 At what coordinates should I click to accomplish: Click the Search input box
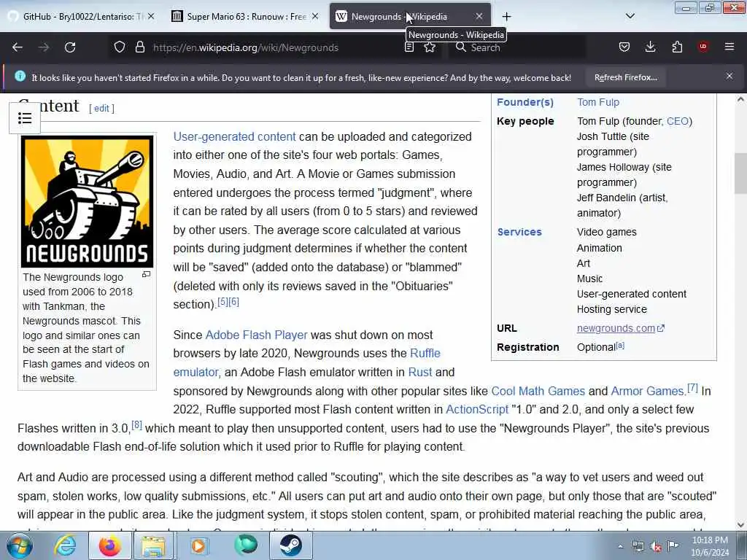[x=517, y=47]
